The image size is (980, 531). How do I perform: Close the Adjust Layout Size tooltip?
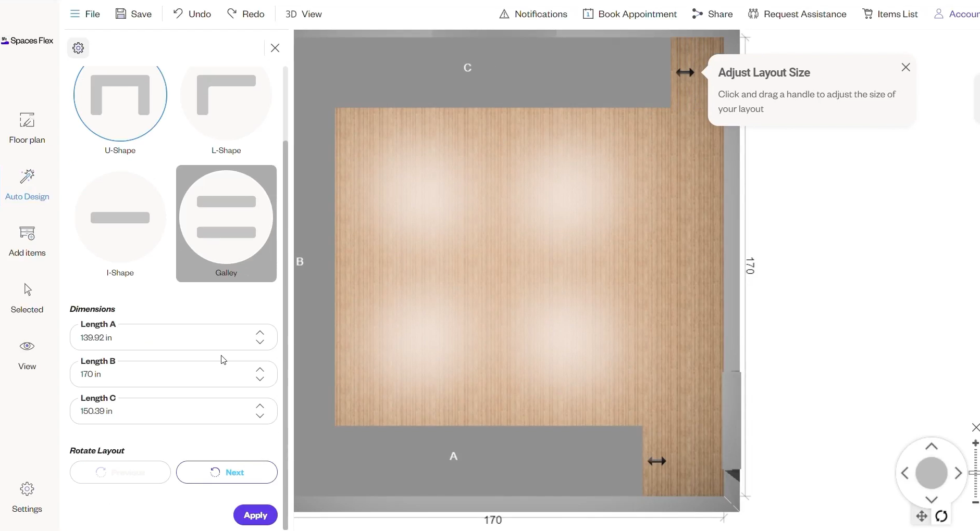[x=906, y=68]
